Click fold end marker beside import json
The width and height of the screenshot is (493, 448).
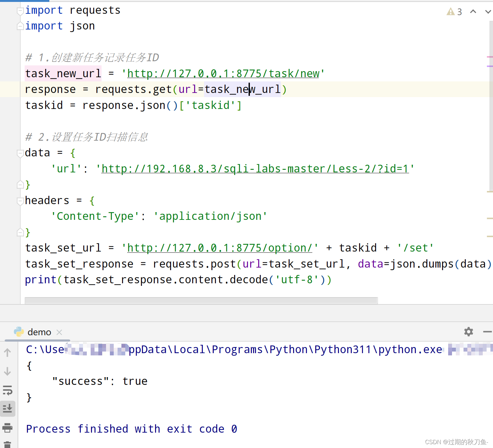[20, 26]
